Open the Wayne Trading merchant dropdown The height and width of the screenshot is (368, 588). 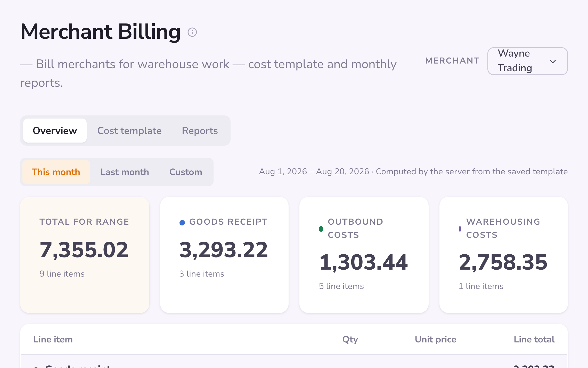(527, 61)
